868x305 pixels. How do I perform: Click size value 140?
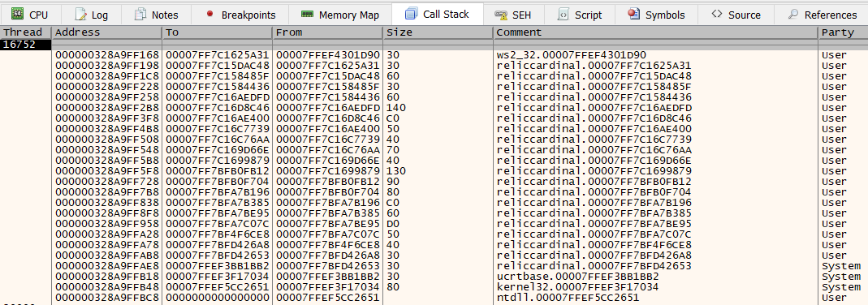(x=395, y=108)
